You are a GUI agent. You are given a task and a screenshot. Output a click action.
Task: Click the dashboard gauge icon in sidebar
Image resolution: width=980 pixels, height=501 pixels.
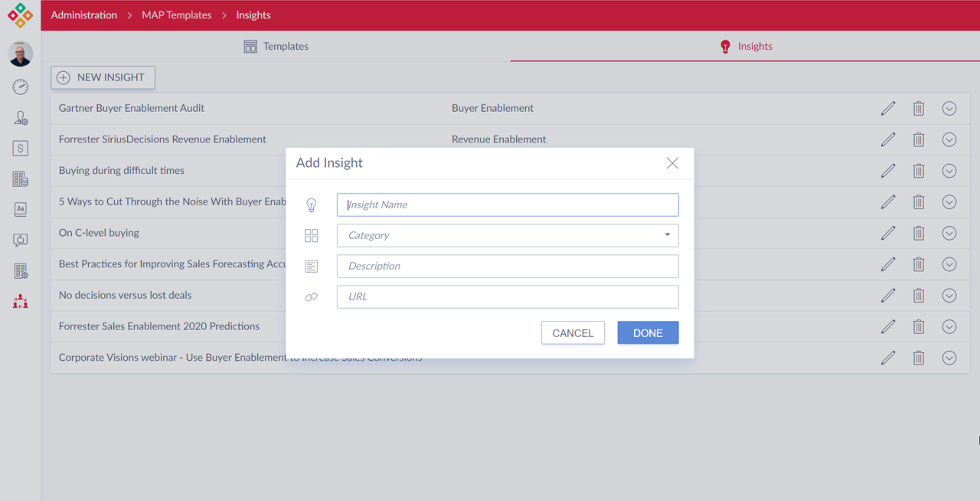[21, 87]
